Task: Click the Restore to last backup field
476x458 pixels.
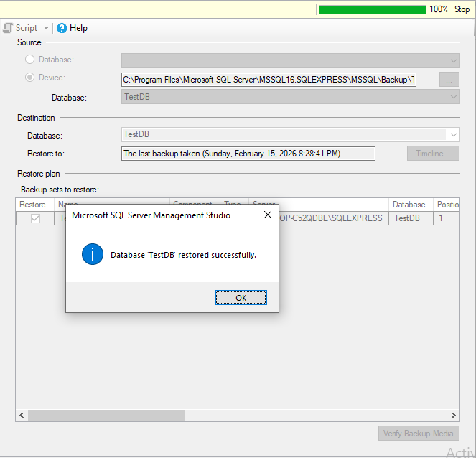Action: pos(248,154)
